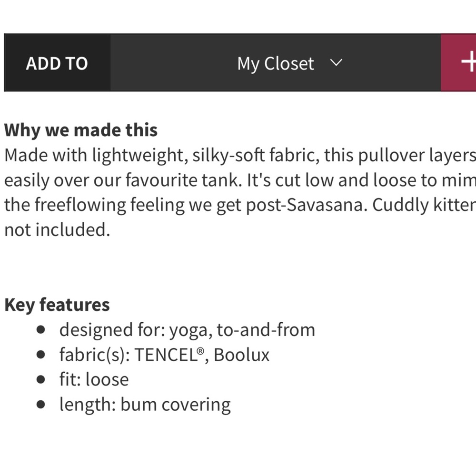This screenshot has height=476, width=476.
Task: Select My Closet from the add-to bar
Action: pyautogui.click(x=275, y=63)
